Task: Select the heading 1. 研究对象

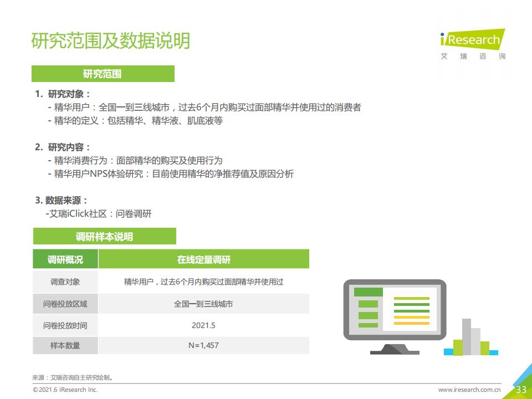Action: (63, 94)
